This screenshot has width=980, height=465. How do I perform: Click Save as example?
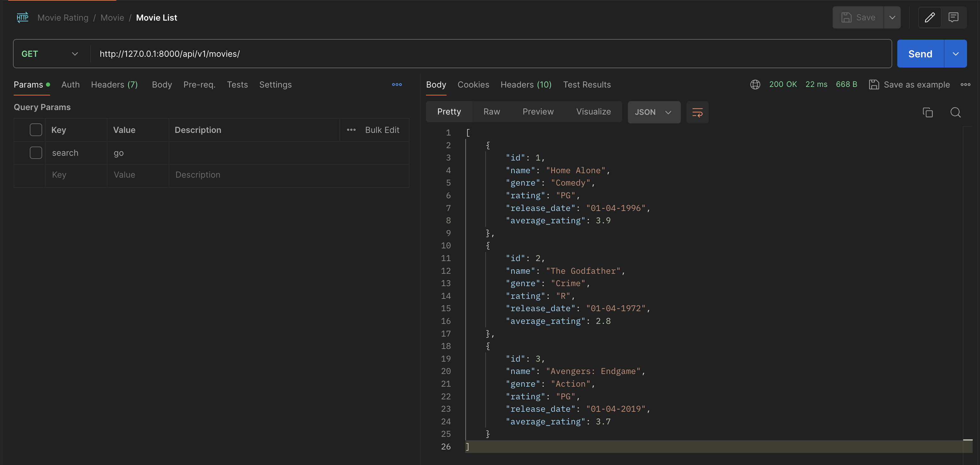(909, 85)
